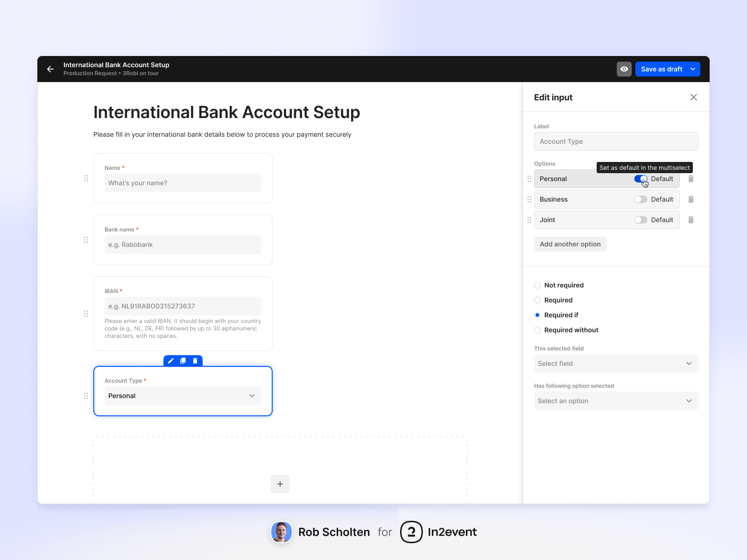Click the IBAN field drag handle
Screen dimensions: 747x560
click(86, 314)
